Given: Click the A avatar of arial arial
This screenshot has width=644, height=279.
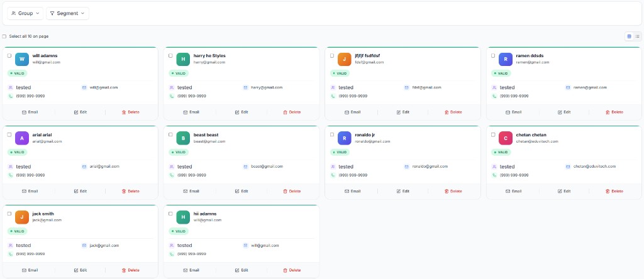Looking at the screenshot, I should 22,138.
